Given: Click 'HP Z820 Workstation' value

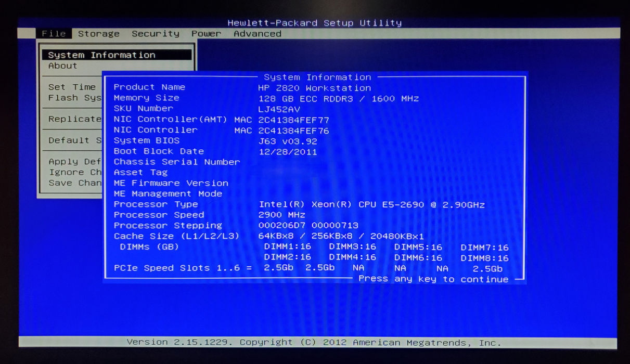Looking at the screenshot, I should pyautogui.click(x=315, y=88).
